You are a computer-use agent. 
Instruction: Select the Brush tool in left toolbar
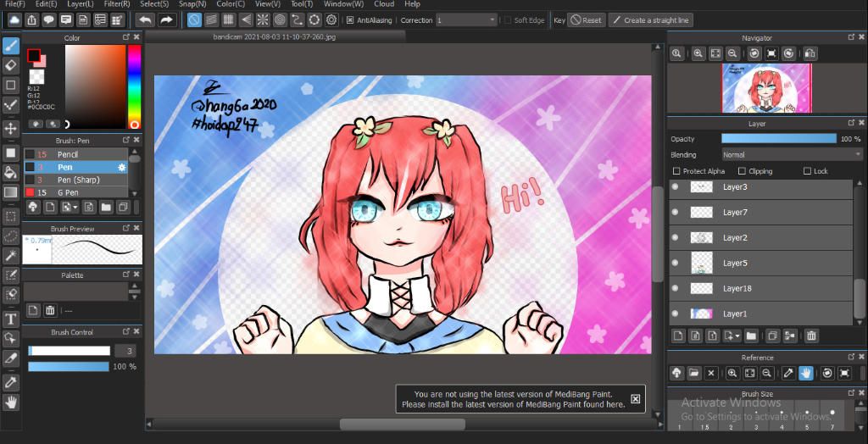pyautogui.click(x=11, y=46)
